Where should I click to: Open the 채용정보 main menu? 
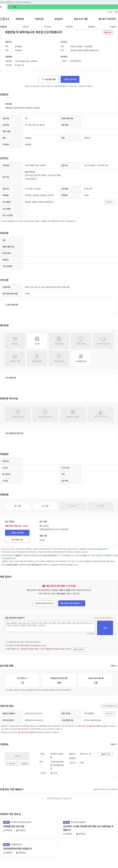20,19
